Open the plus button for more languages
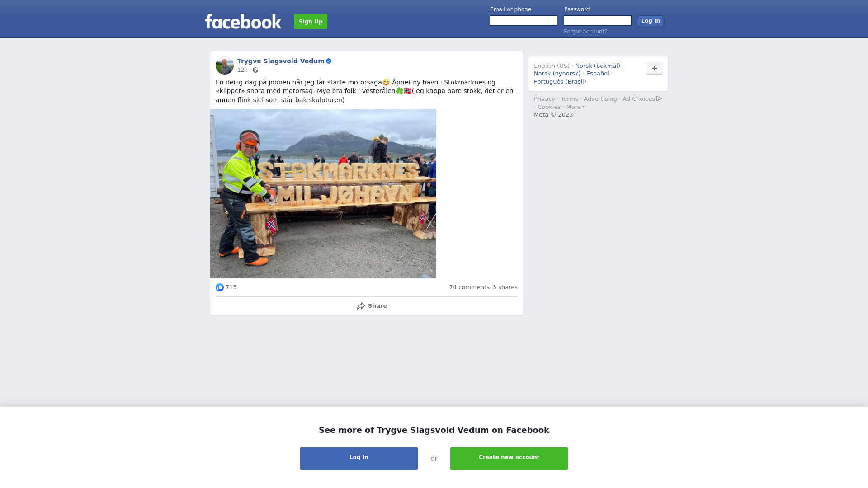 click(x=655, y=68)
